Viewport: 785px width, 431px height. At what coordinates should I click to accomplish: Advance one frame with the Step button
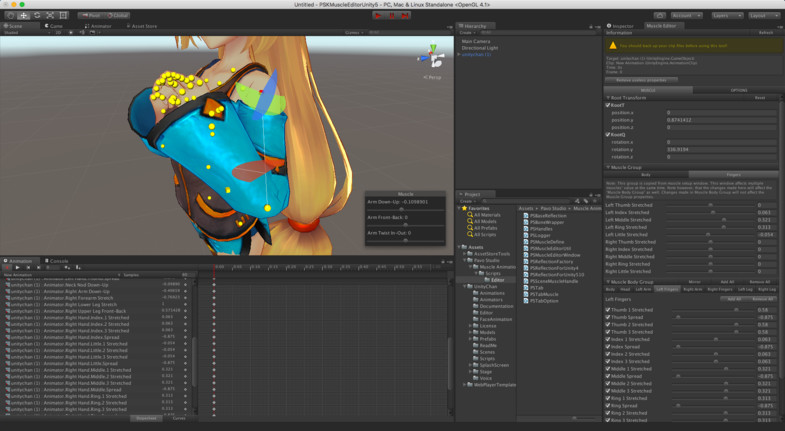405,16
